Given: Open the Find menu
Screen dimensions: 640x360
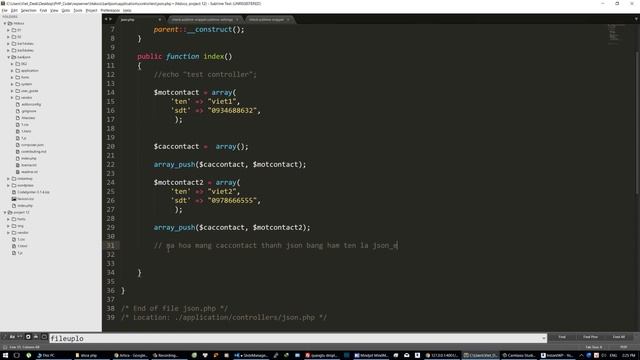Looking at the screenshot, I should (x=43, y=10).
